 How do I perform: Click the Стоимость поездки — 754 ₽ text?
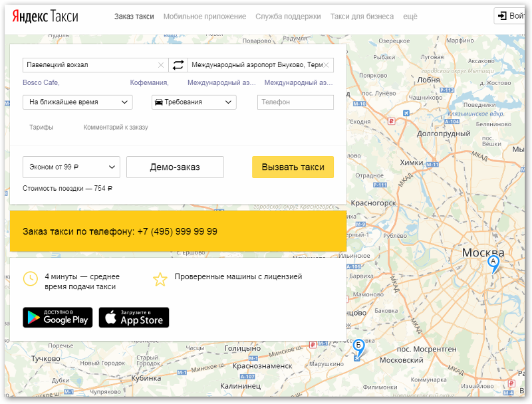coord(68,189)
